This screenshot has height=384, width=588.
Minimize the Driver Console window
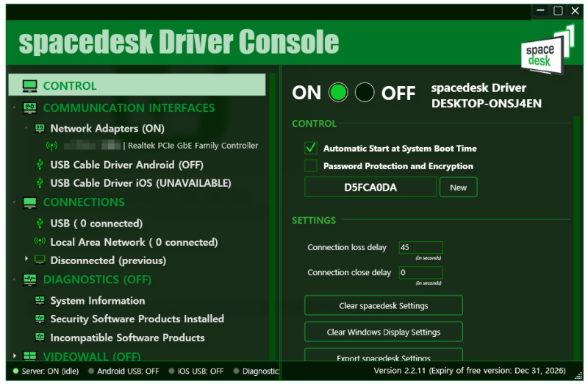pos(540,10)
